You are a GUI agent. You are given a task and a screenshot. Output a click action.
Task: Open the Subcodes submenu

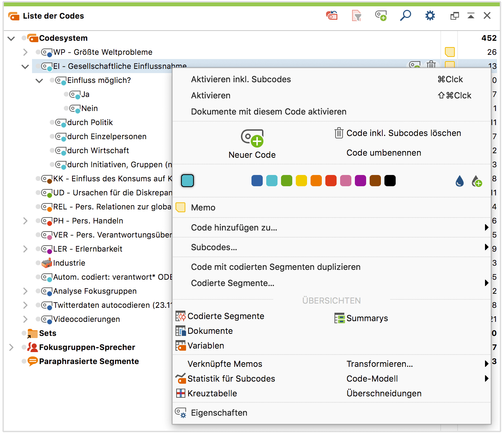tap(214, 247)
